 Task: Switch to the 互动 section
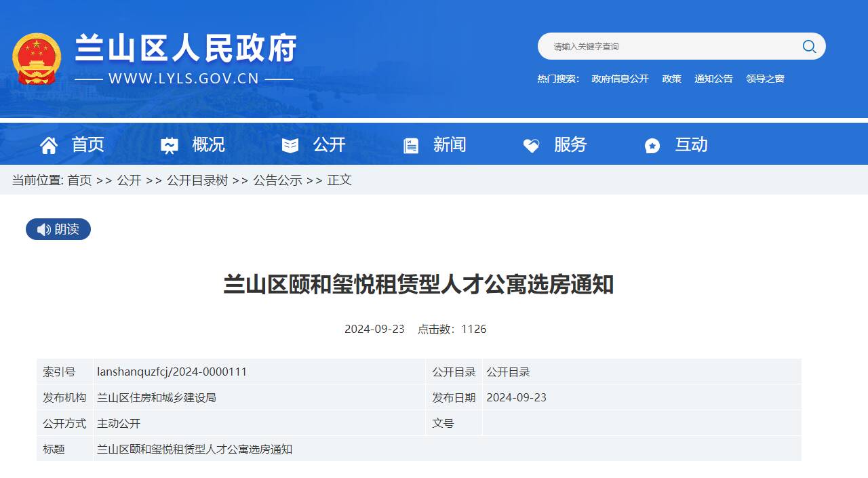pos(692,144)
